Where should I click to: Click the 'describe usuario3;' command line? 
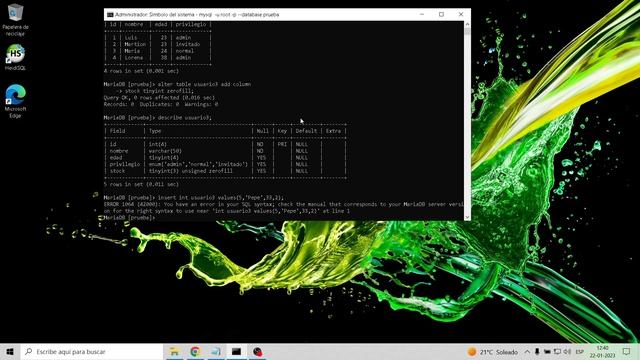pyautogui.click(x=158, y=118)
